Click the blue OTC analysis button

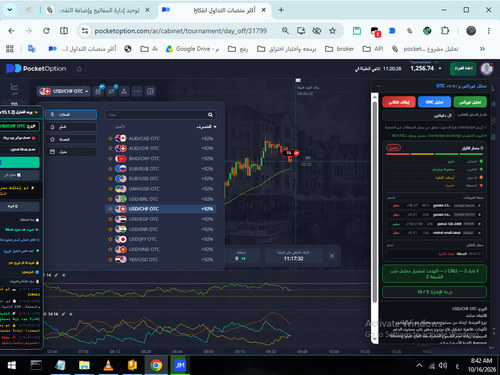[434, 102]
